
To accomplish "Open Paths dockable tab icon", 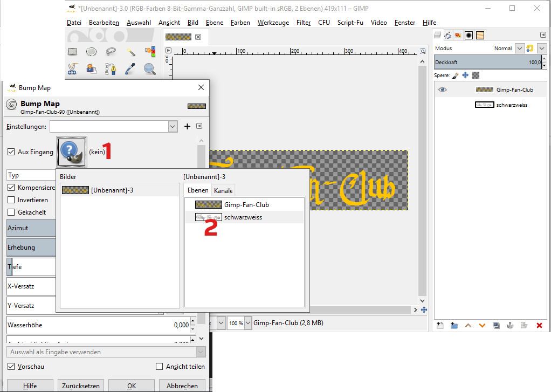I will tap(447, 35).
